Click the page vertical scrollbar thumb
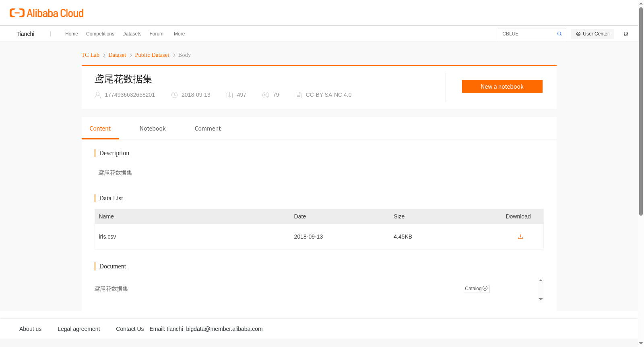 coord(641,111)
